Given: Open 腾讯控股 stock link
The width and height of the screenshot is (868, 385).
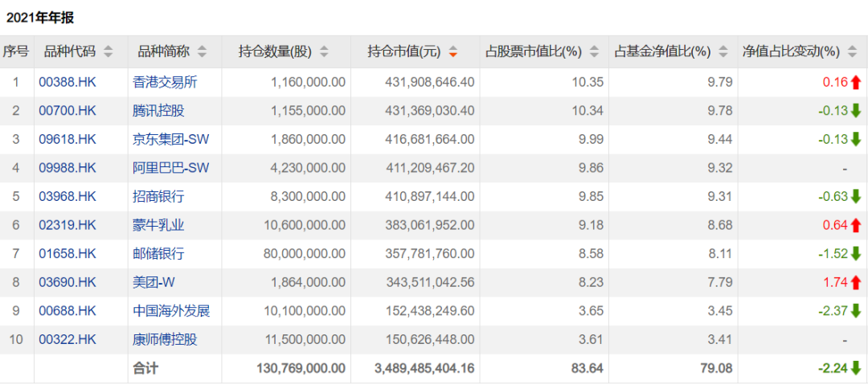Looking at the screenshot, I should pos(159,111).
